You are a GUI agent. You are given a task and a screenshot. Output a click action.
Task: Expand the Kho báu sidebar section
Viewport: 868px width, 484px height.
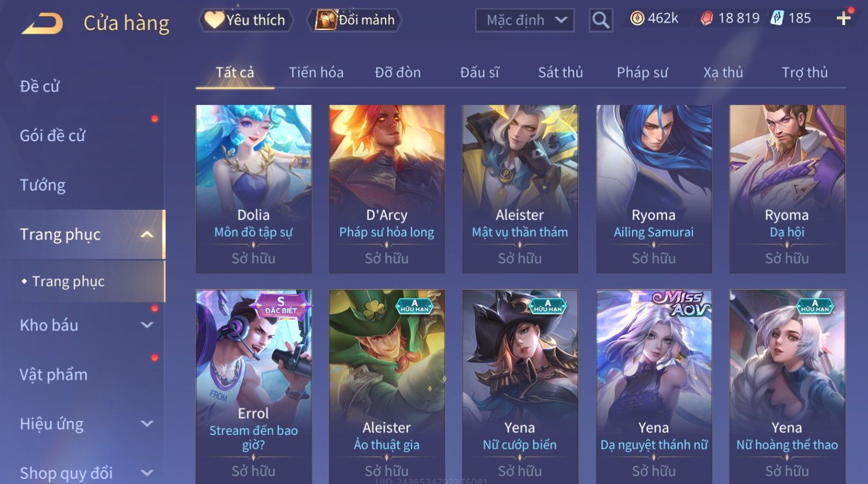click(147, 325)
